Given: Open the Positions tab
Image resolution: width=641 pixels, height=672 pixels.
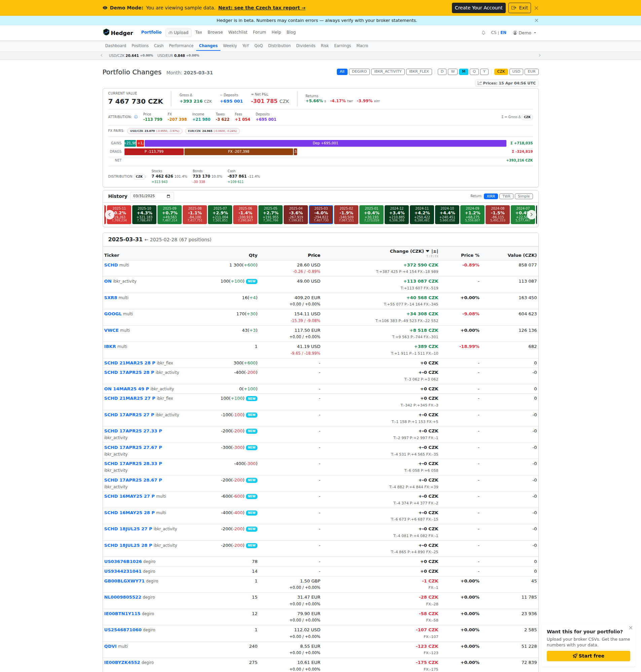Looking at the screenshot, I should tap(140, 46).
